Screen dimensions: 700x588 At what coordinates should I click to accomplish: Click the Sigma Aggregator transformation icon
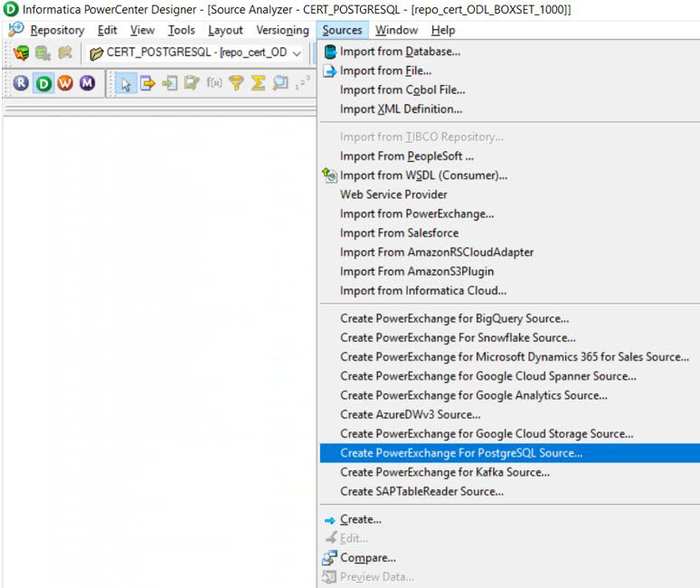click(x=258, y=83)
